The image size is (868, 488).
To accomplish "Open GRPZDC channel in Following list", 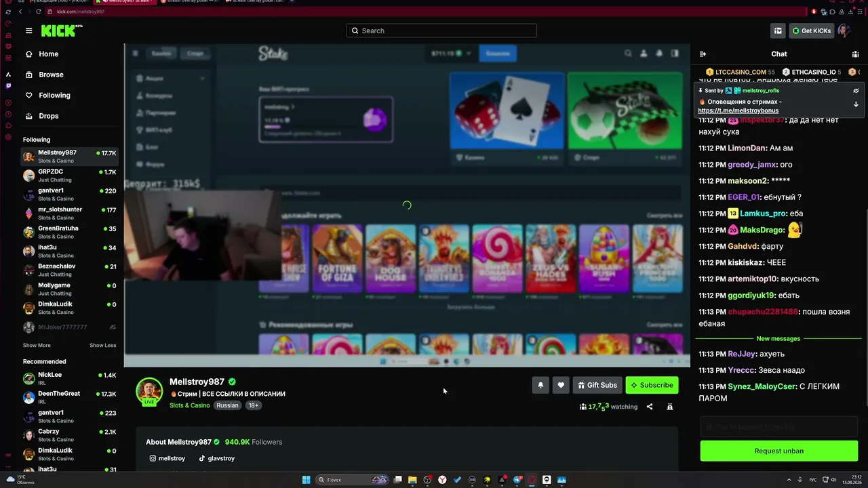I will [x=70, y=176].
